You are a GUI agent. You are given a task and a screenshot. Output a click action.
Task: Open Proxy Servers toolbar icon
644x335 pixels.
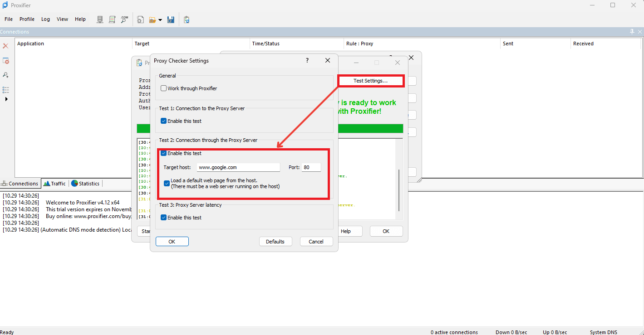pos(100,19)
